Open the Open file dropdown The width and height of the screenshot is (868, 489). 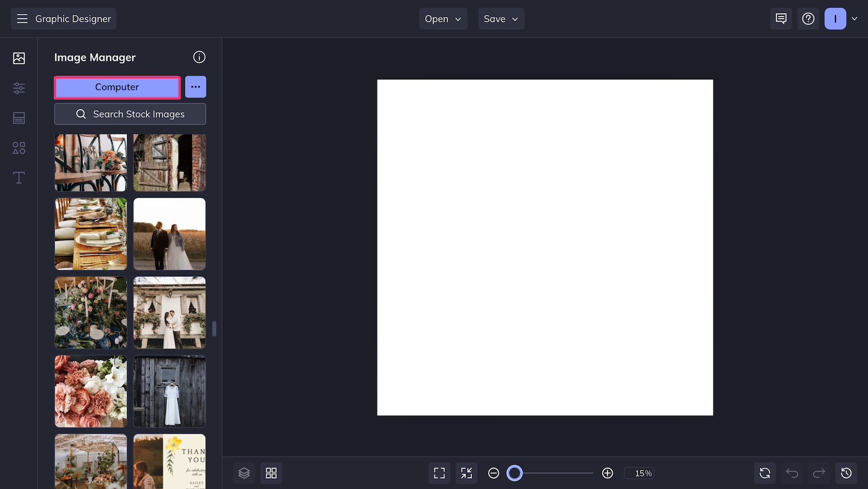(443, 18)
